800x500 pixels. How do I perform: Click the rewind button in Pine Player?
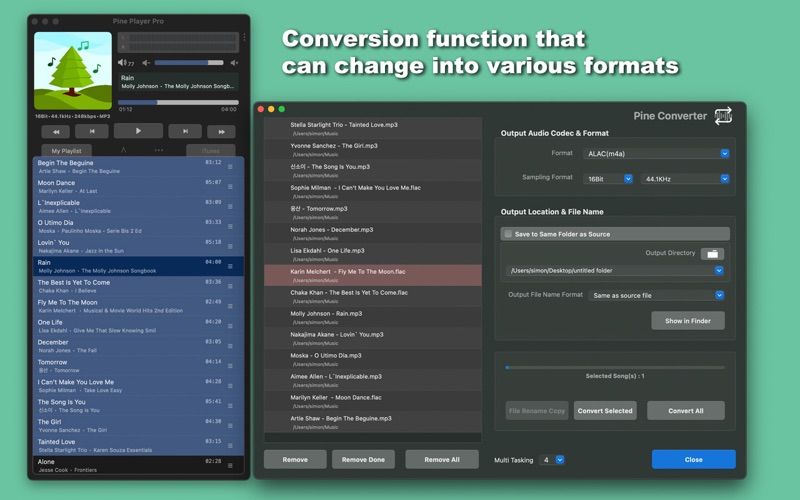(x=56, y=132)
